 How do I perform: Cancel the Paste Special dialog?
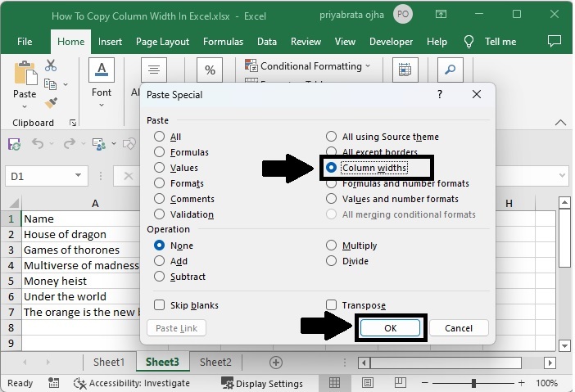click(x=458, y=328)
